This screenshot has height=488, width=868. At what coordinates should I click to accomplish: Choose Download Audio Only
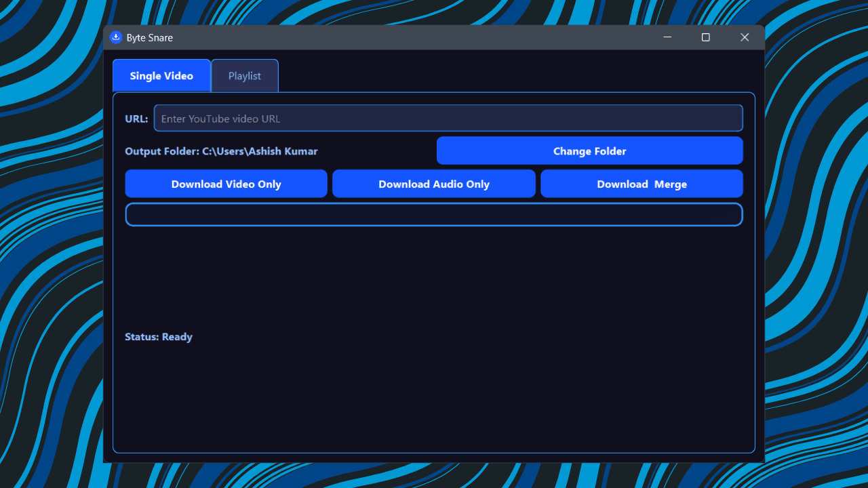(434, 184)
